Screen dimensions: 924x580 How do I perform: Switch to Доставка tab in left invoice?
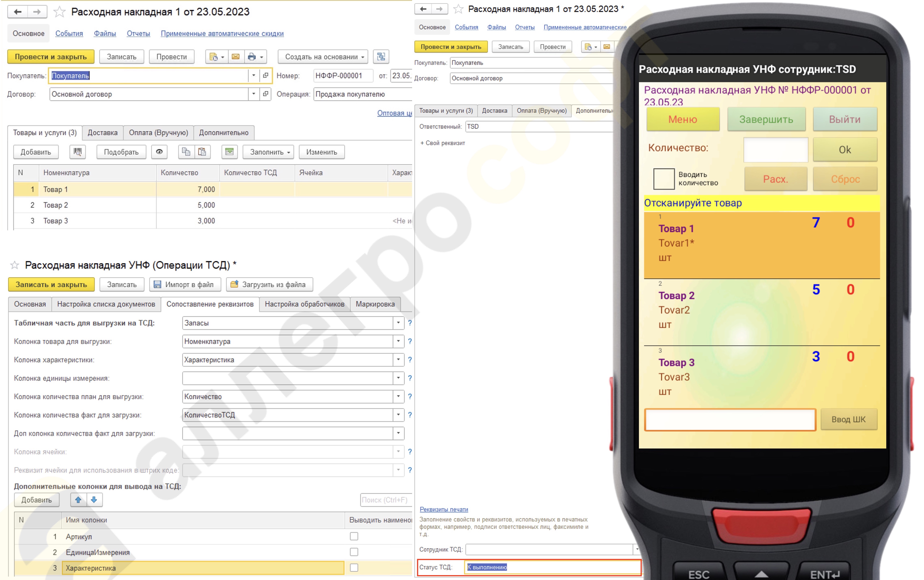[102, 133]
